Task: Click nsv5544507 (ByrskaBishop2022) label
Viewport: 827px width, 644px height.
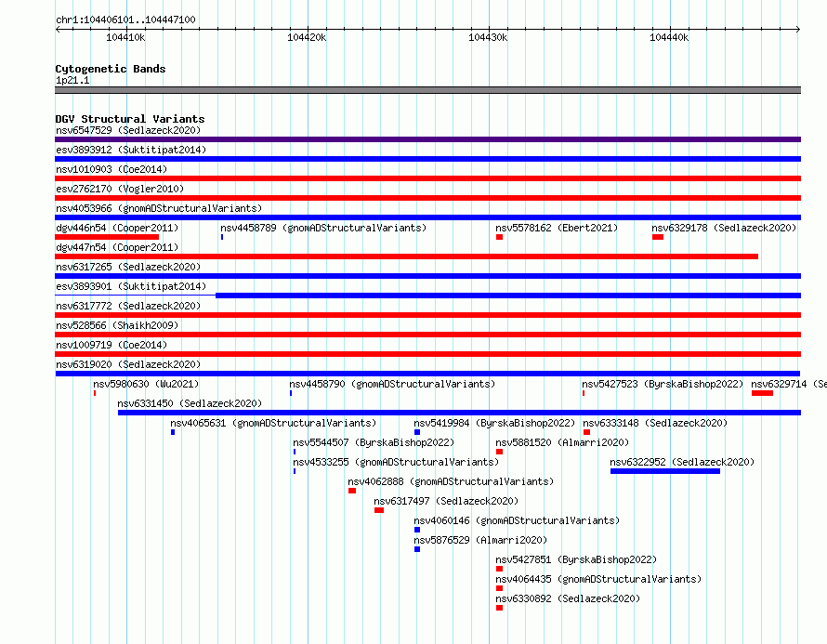Action: click(x=374, y=442)
